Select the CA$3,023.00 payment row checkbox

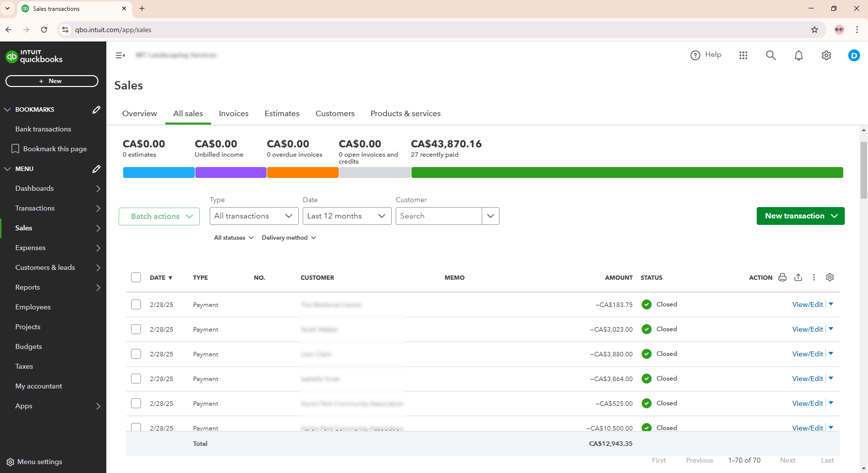point(136,329)
